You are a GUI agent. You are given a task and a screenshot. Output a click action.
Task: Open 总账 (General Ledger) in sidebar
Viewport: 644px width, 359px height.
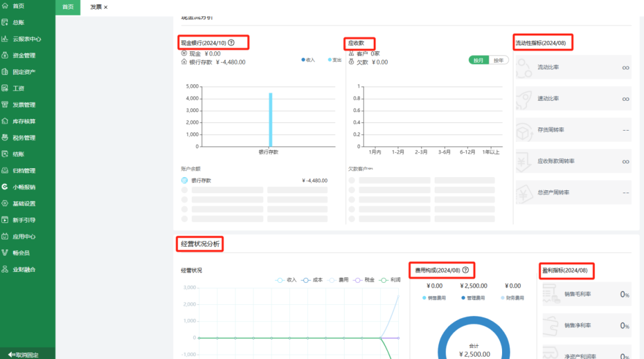point(18,23)
